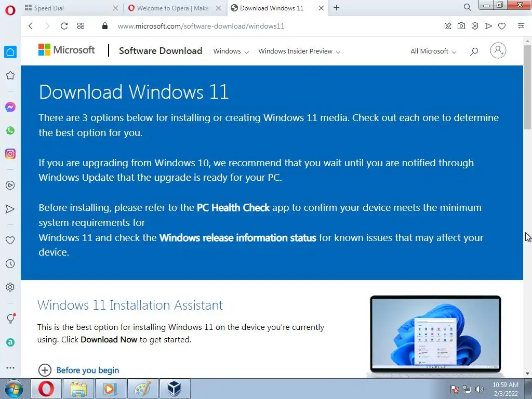
Task: Open Instagram in sidebar
Action: 10,154
